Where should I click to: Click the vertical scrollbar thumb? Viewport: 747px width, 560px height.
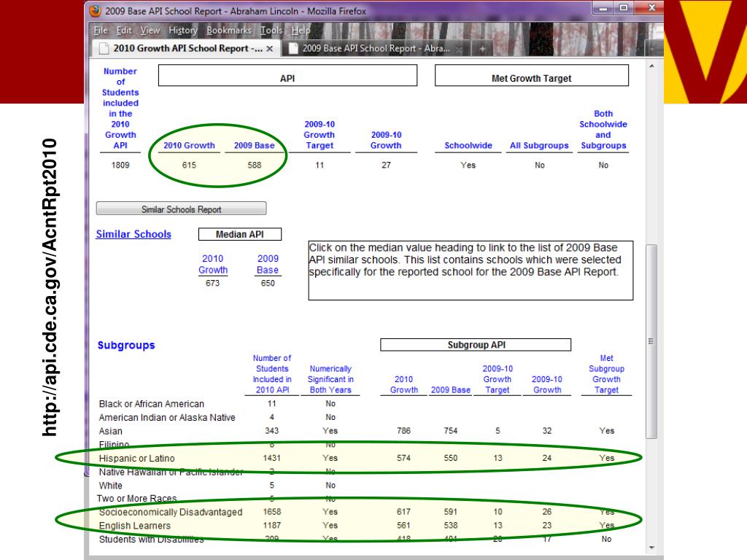pos(651,341)
